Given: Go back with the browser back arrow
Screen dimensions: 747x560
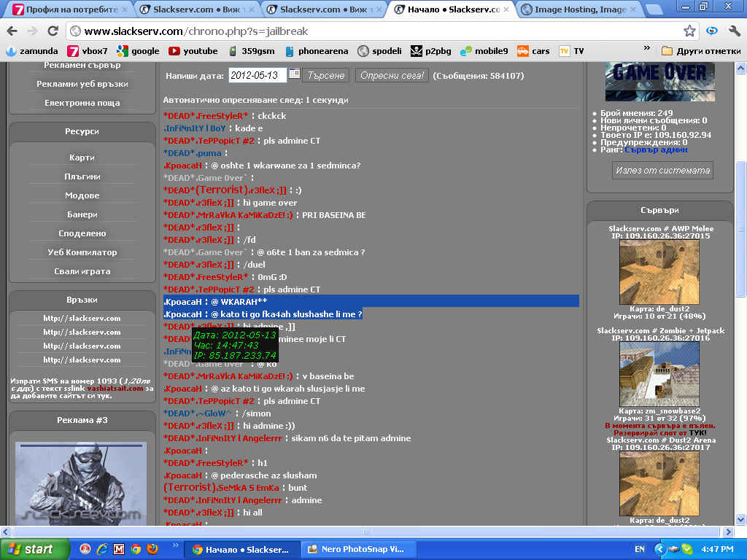Looking at the screenshot, I should [12, 31].
